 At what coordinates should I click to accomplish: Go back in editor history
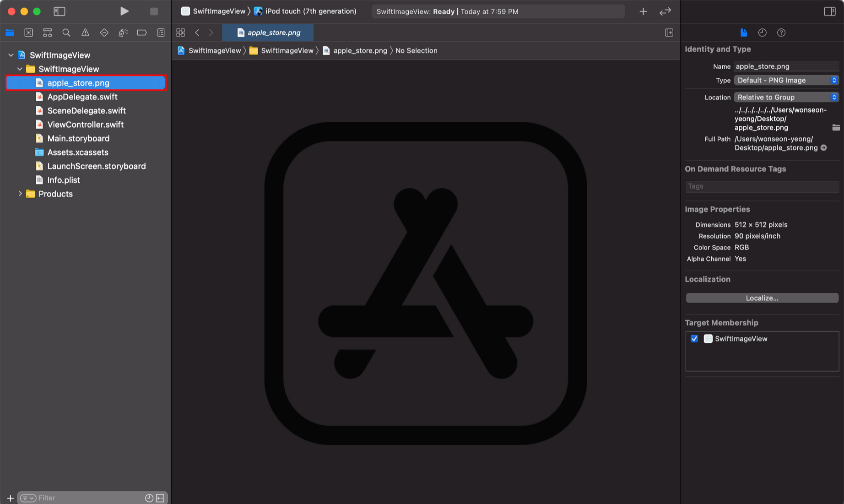click(x=197, y=33)
